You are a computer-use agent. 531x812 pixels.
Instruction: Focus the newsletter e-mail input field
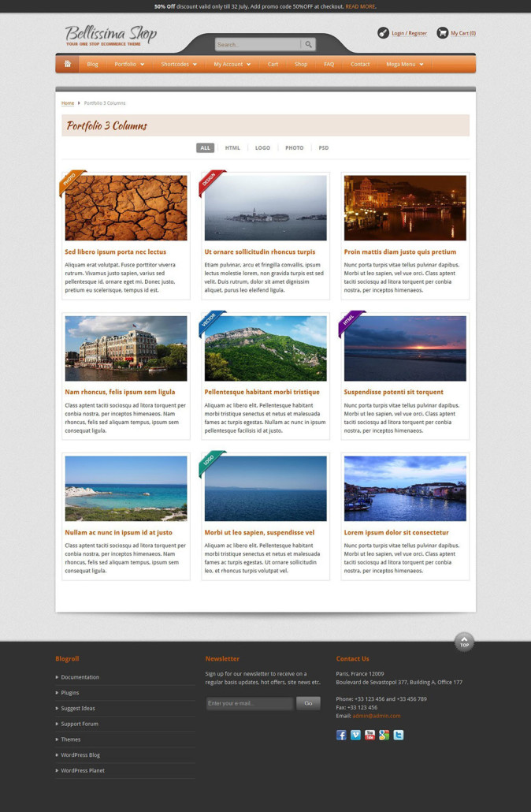[x=250, y=703]
